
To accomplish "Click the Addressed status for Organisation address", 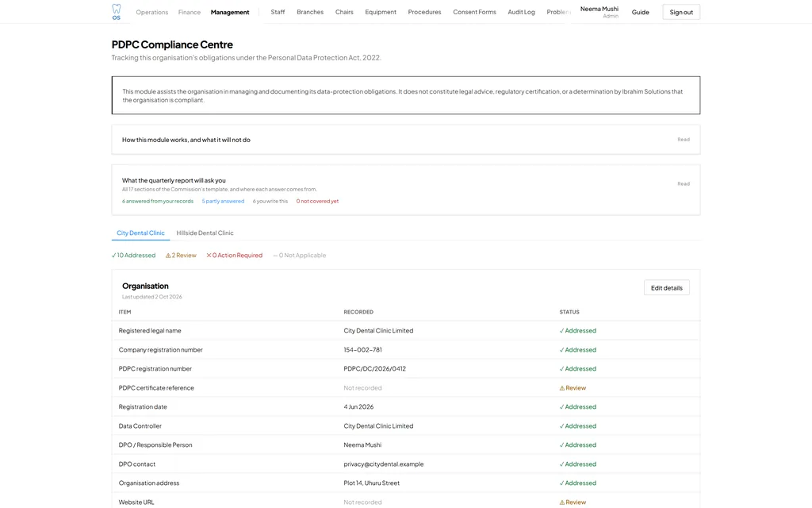I will (x=577, y=483).
